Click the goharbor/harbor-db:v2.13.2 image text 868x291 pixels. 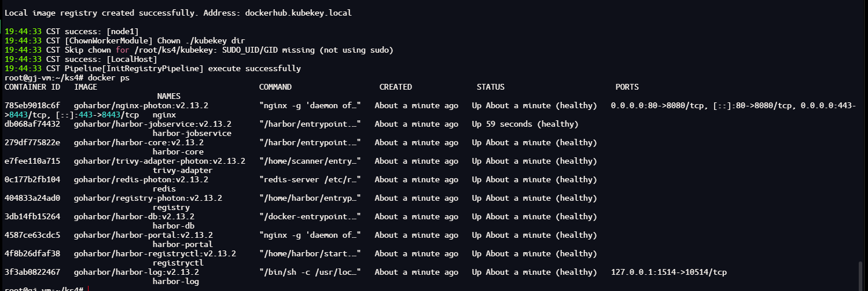coord(134,216)
